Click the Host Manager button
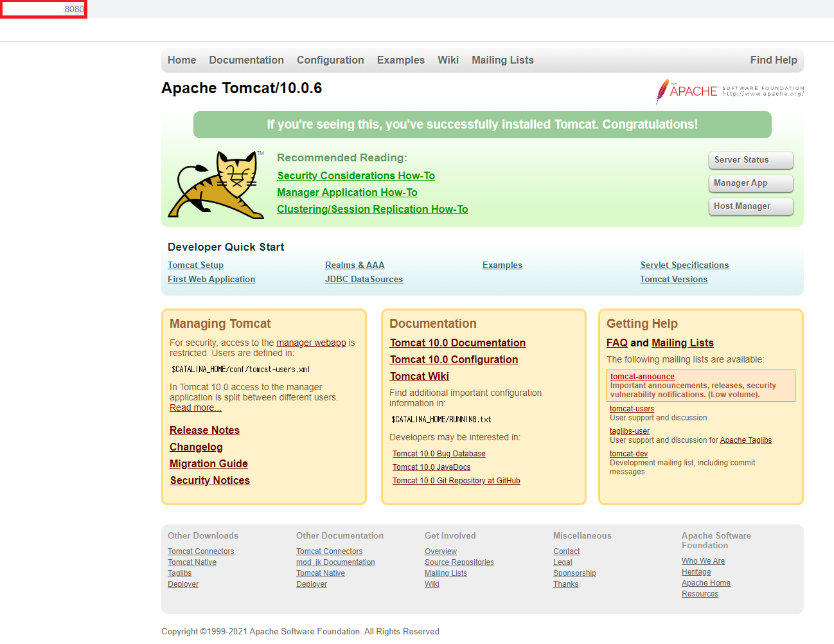This screenshot has width=834, height=644. 750,206
